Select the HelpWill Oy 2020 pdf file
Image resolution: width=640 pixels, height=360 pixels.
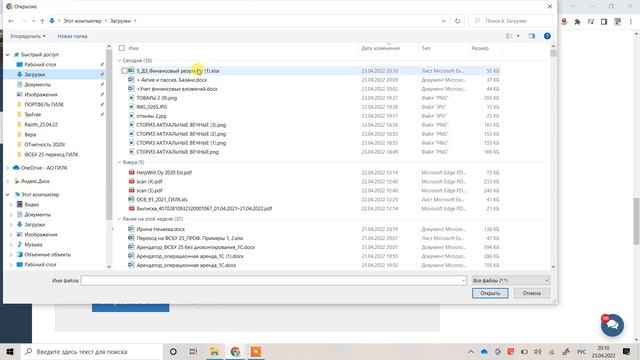164,173
